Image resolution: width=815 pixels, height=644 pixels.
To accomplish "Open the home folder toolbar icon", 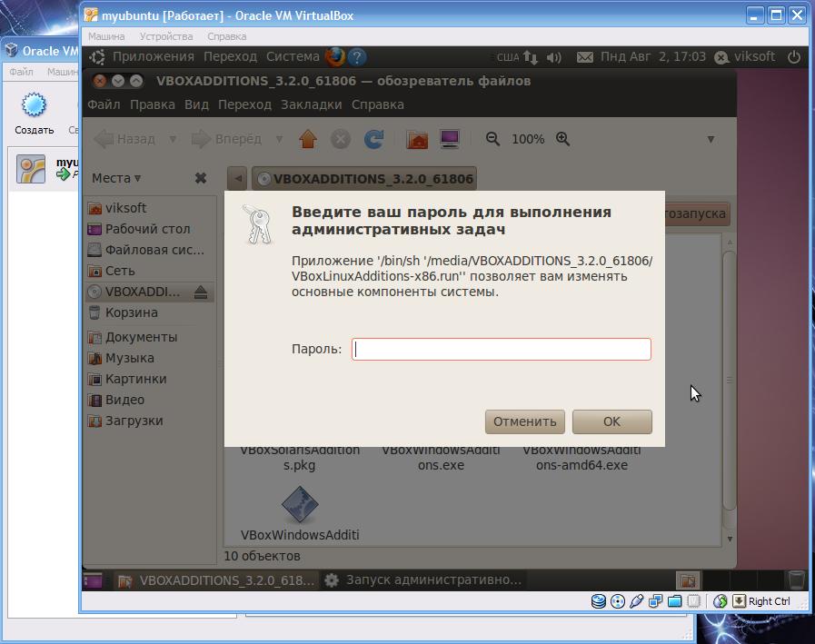I will tap(417, 139).
